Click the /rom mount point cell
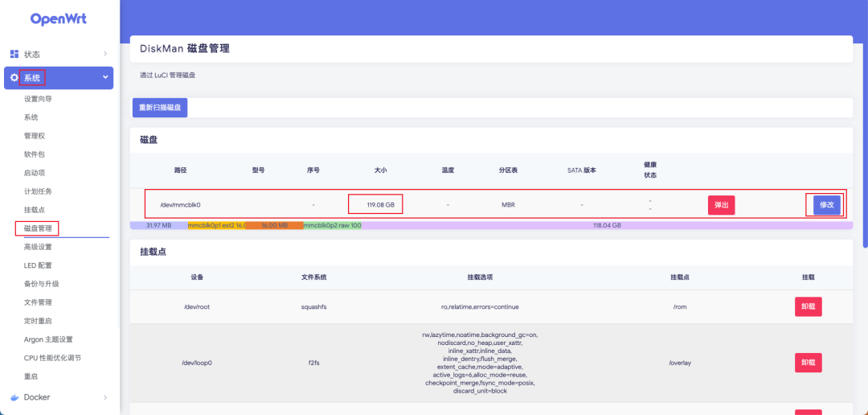 [x=679, y=306]
